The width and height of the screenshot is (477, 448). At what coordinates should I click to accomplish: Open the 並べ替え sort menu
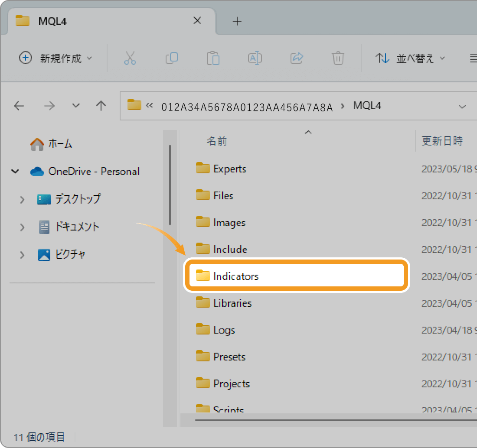pyautogui.click(x=410, y=58)
